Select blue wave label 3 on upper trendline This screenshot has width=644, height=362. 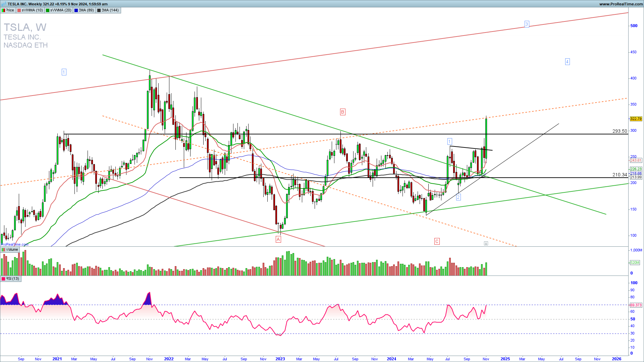point(527,24)
